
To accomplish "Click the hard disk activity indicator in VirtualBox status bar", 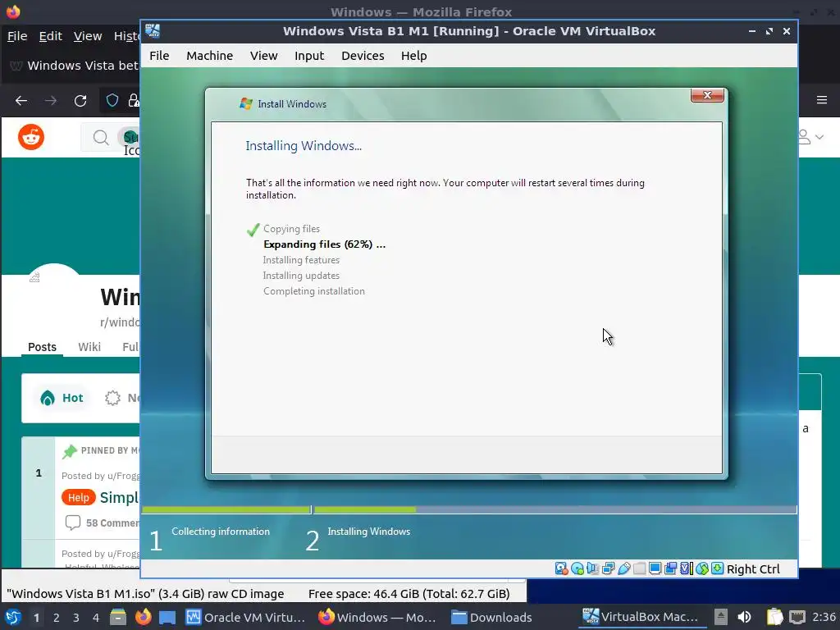I will (x=561, y=568).
